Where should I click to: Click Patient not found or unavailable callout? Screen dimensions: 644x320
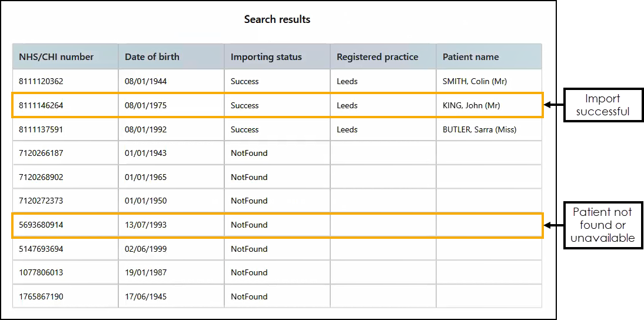click(x=602, y=225)
